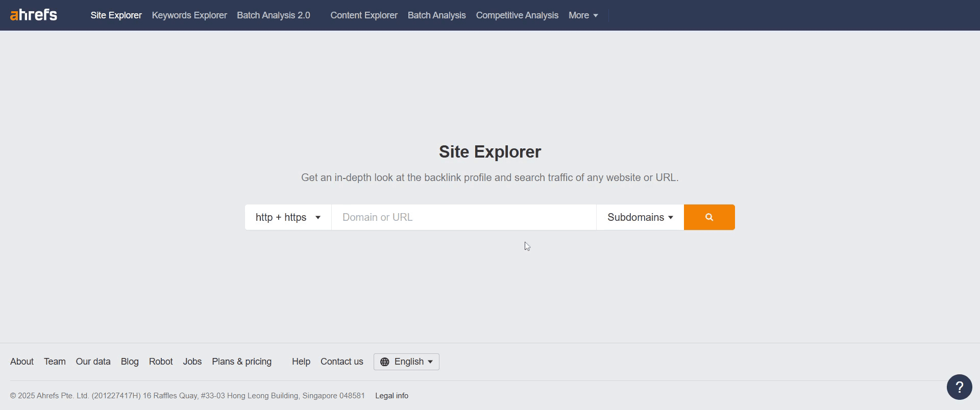This screenshot has width=980, height=410.
Task: Select Site Explorer in top navigation
Action: click(116, 15)
